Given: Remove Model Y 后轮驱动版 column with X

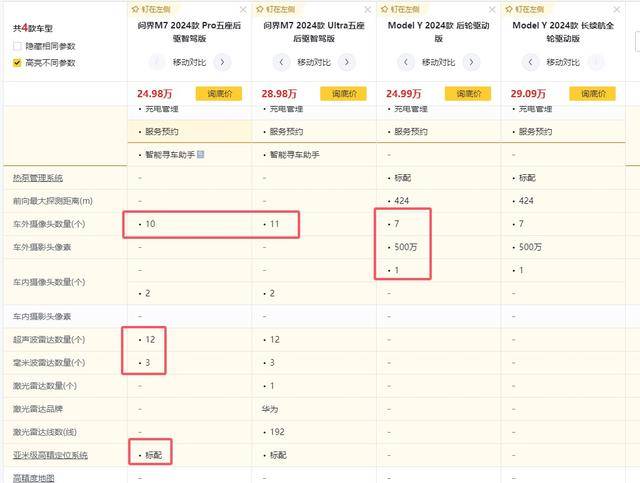Looking at the screenshot, I should click(492, 9).
